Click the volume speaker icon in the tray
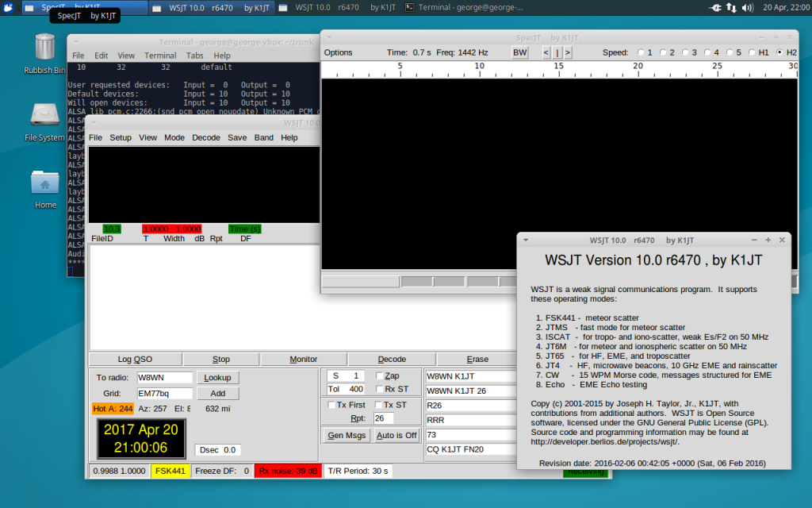The width and height of the screenshot is (812, 508). pyautogui.click(x=747, y=8)
